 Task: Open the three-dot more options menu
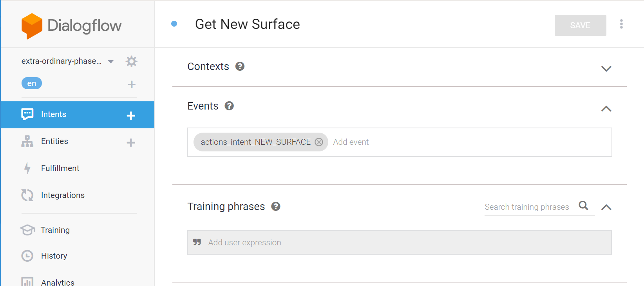[621, 24]
